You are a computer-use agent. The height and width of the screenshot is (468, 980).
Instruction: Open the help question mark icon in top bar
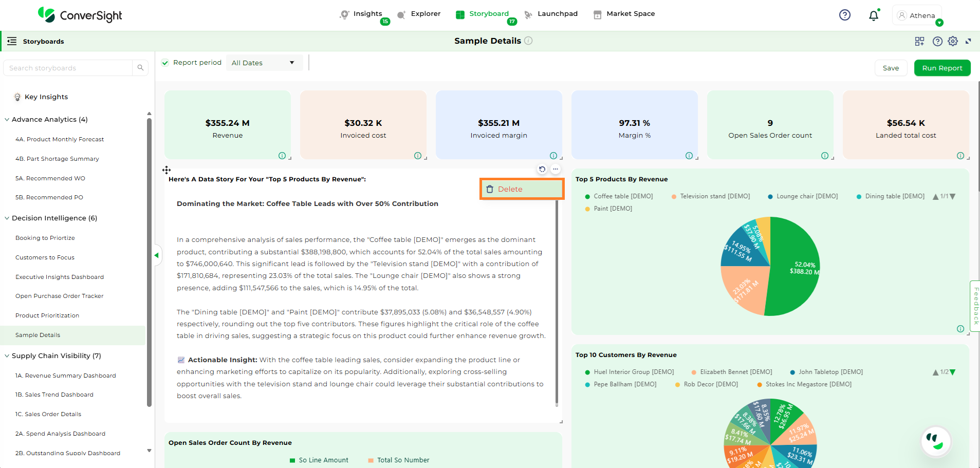point(844,15)
